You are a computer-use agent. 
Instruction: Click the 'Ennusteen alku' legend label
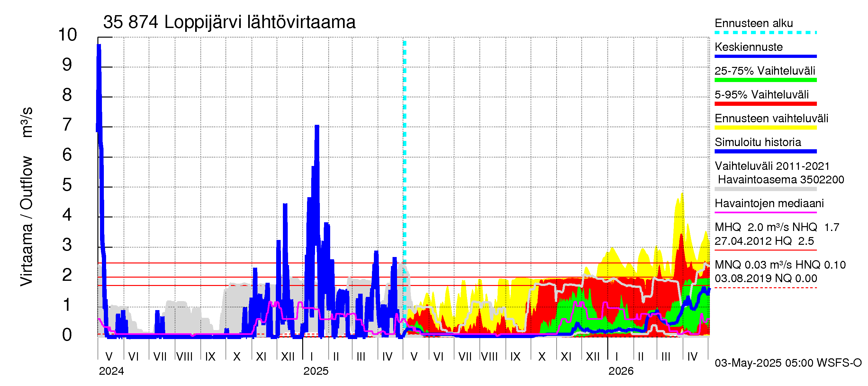754,23
